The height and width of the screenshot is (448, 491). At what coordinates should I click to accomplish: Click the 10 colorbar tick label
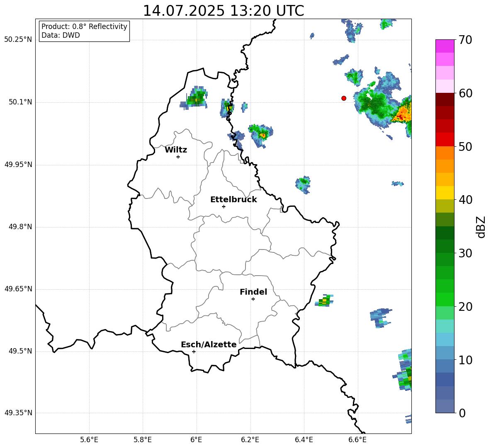click(465, 360)
